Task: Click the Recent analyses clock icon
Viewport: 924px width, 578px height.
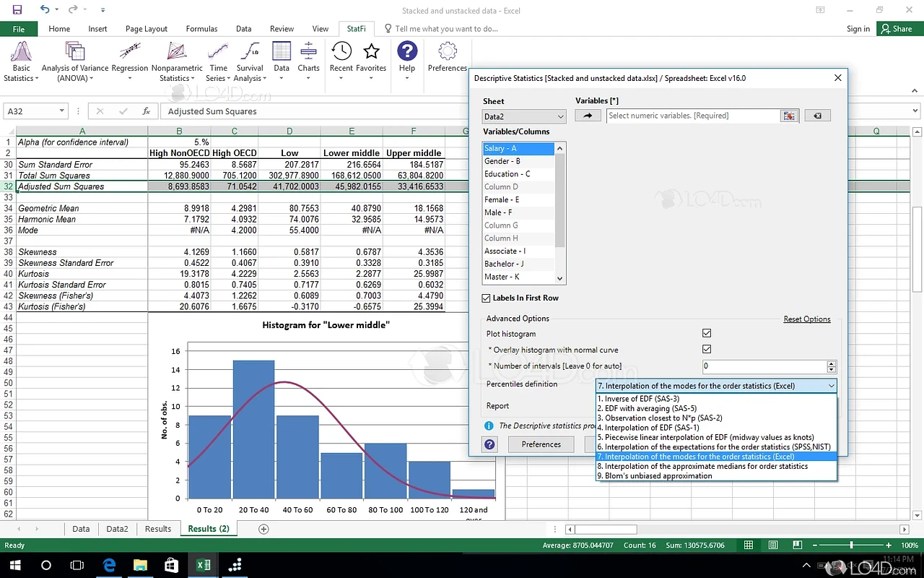Action: point(341,54)
